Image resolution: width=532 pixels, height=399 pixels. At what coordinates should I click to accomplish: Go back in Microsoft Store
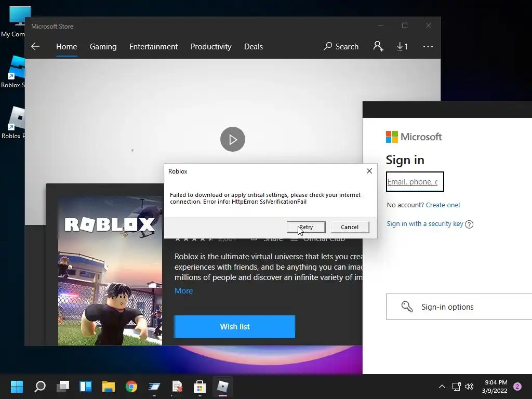35,46
